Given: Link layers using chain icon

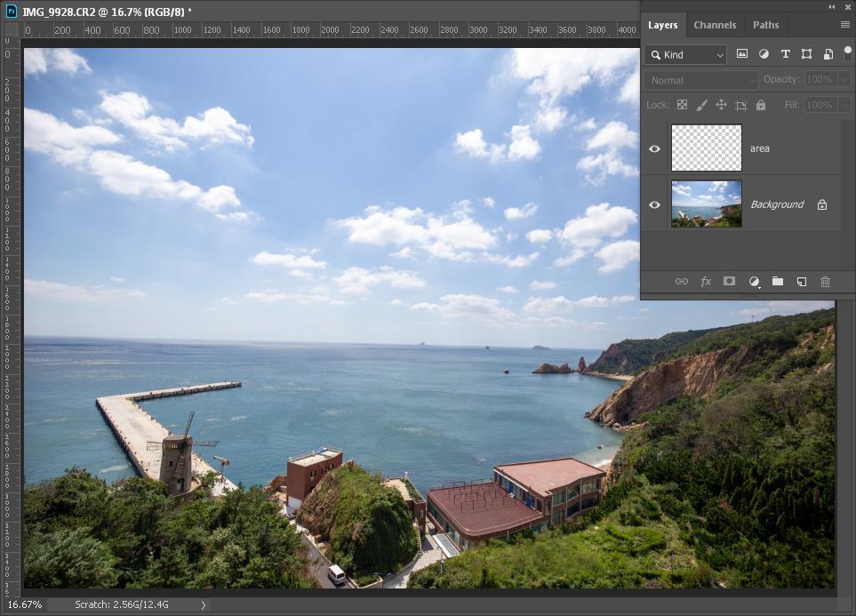Looking at the screenshot, I should coord(682,282).
